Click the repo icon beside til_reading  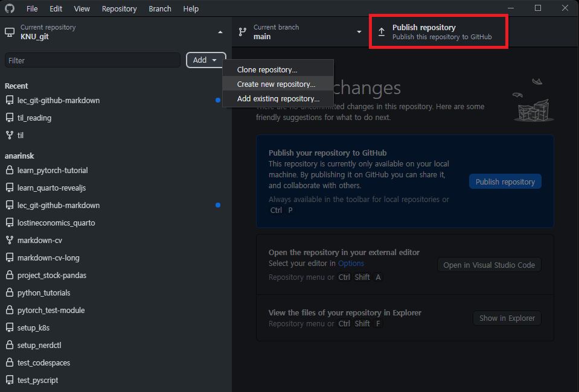(10, 118)
